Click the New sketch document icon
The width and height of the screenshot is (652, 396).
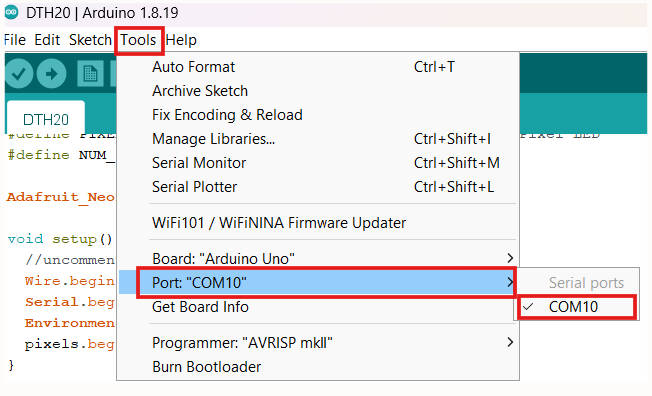pos(90,74)
